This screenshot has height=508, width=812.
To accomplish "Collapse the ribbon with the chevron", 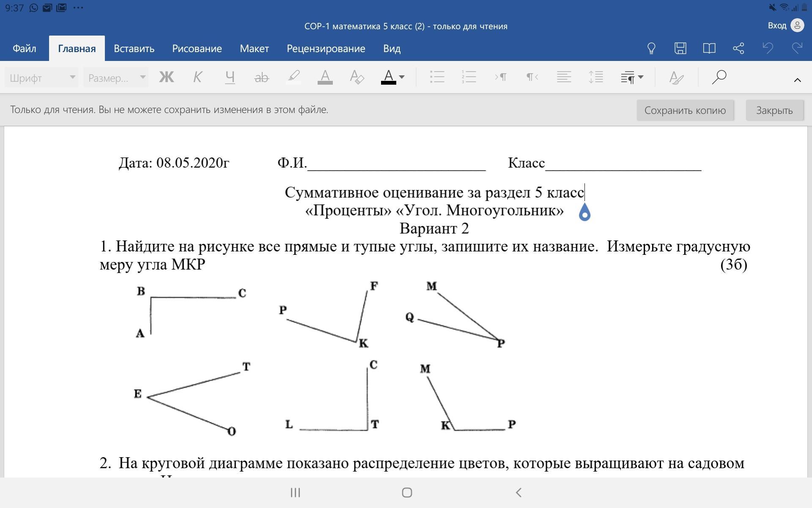I will [x=797, y=80].
